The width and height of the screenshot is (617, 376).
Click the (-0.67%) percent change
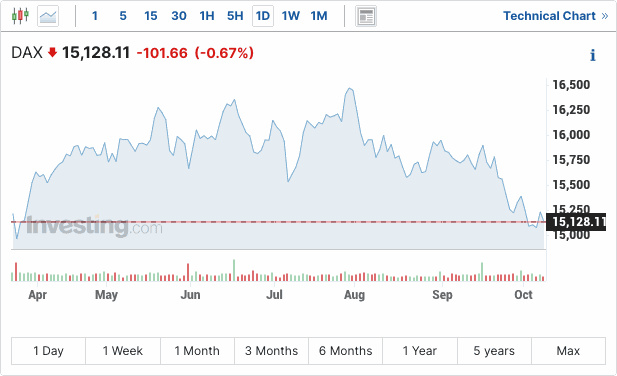(x=224, y=53)
